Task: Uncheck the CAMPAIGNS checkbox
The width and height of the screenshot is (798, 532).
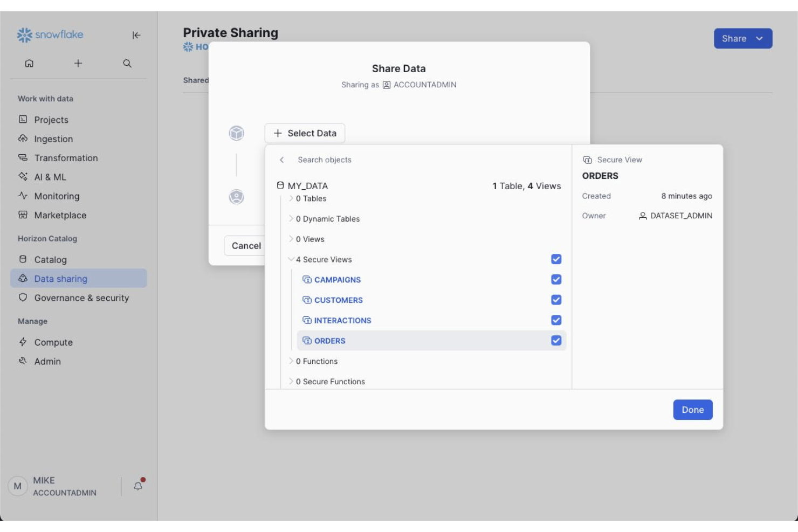Action: coord(556,280)
